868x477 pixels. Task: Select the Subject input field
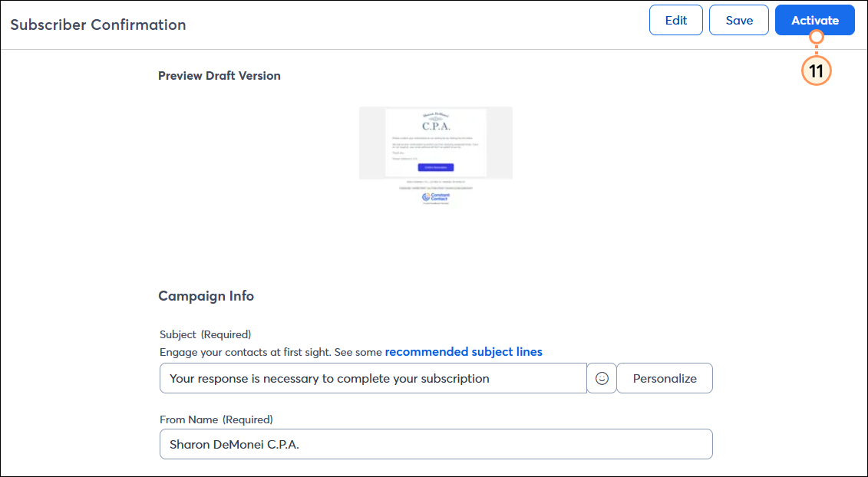[x=373, y=378]
